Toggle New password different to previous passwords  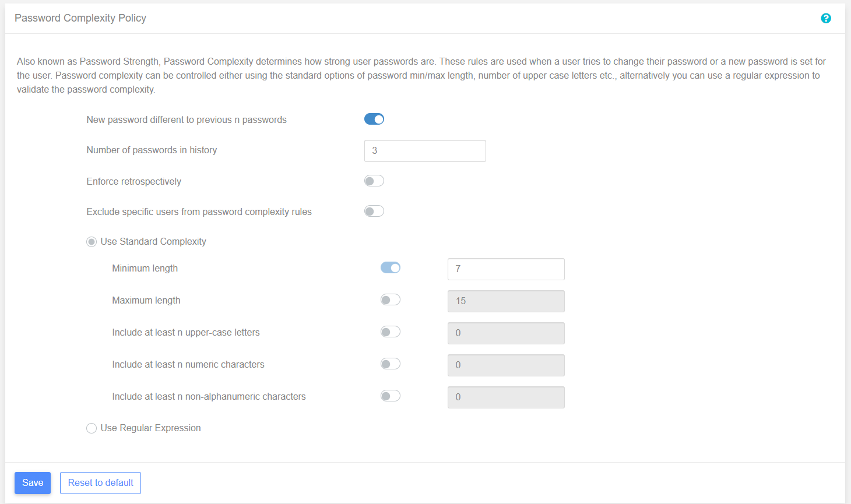pos(374,119)
